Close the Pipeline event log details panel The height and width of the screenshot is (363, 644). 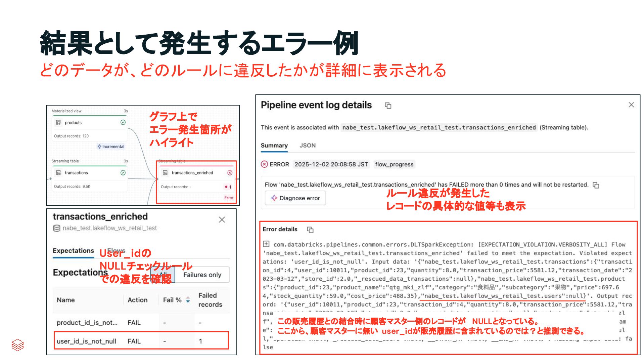click(631, 105)
